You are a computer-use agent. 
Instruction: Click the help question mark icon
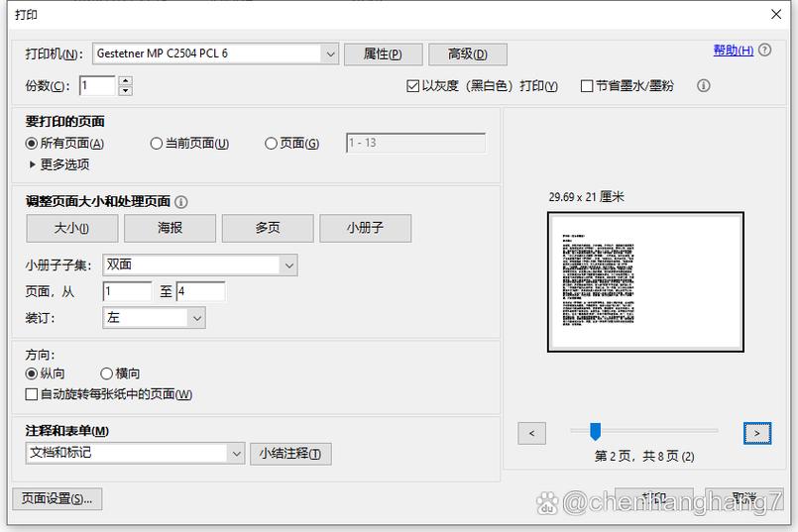point(764,50)
